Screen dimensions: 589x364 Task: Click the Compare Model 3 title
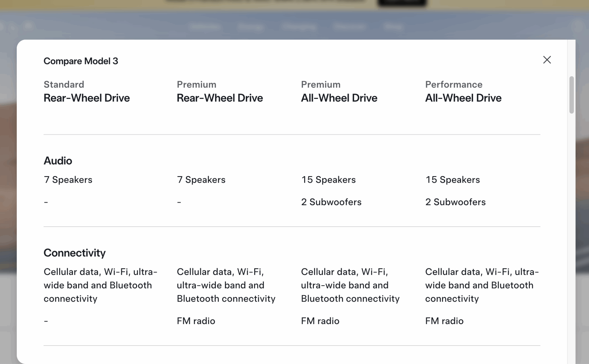tap(81, 61)
